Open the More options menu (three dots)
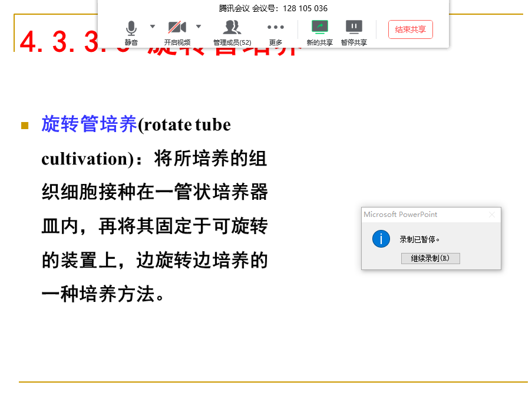532x395 pixels. pyautogui.click(x=275, y=31)
